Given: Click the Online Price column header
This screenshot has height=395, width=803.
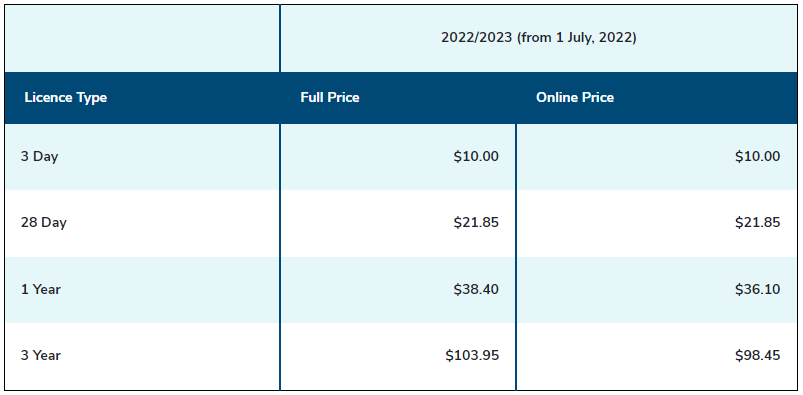Looking at the screenshot, I should tap(575, 97).
